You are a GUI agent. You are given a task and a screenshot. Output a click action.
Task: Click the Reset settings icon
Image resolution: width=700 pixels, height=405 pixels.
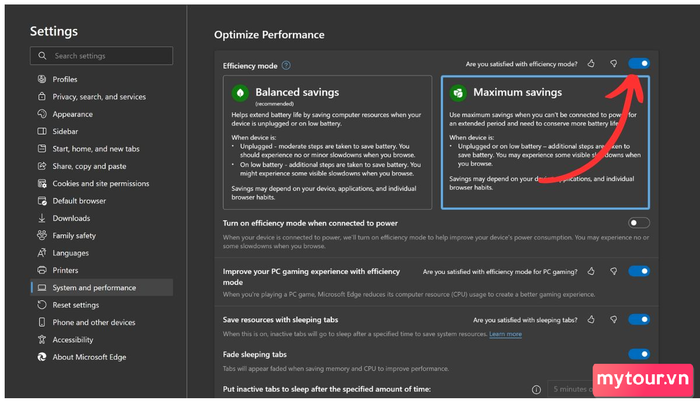click(42, 305)
